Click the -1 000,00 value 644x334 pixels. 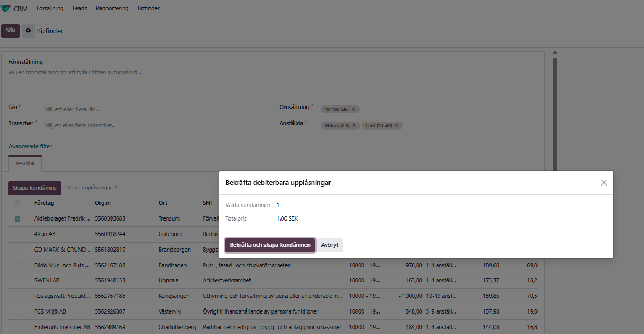pyautogui.click(x=410, y=296)
